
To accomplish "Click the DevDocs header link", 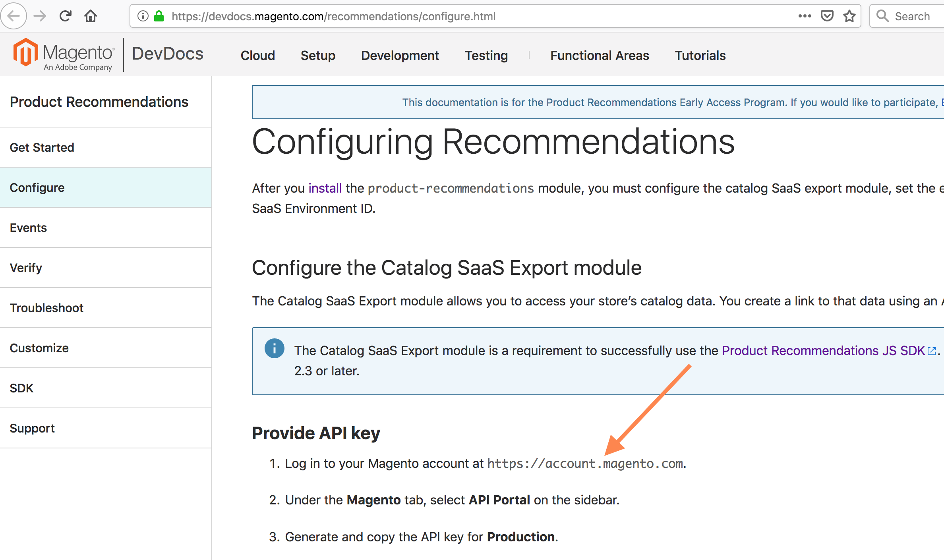I will pos(167,54).
